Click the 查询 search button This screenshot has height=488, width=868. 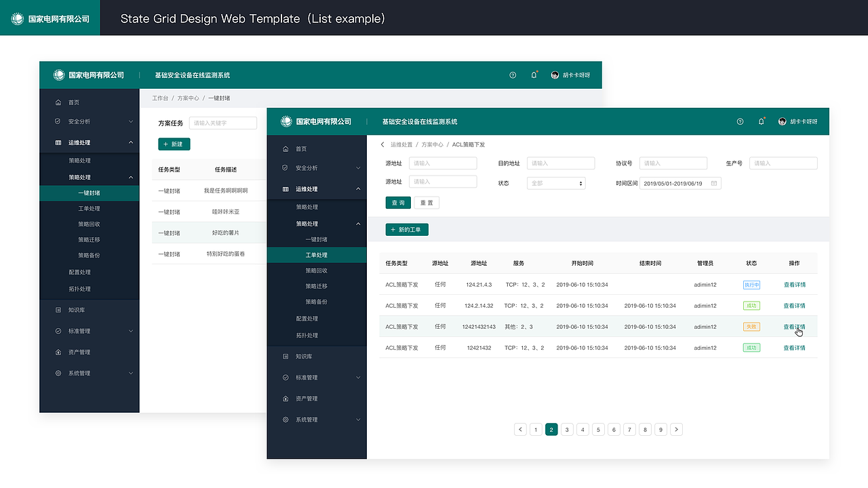click(x=398, y=203)
